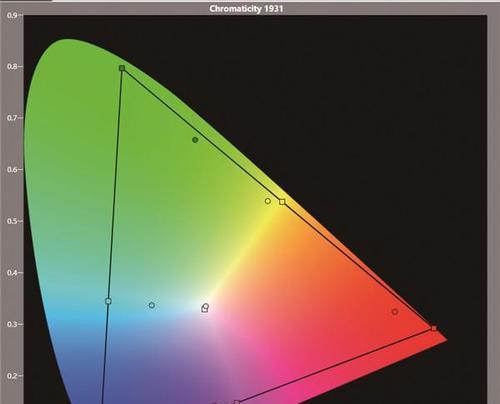
Task: Click the magenta target square on bottom gamut edge
Action: 237,402
